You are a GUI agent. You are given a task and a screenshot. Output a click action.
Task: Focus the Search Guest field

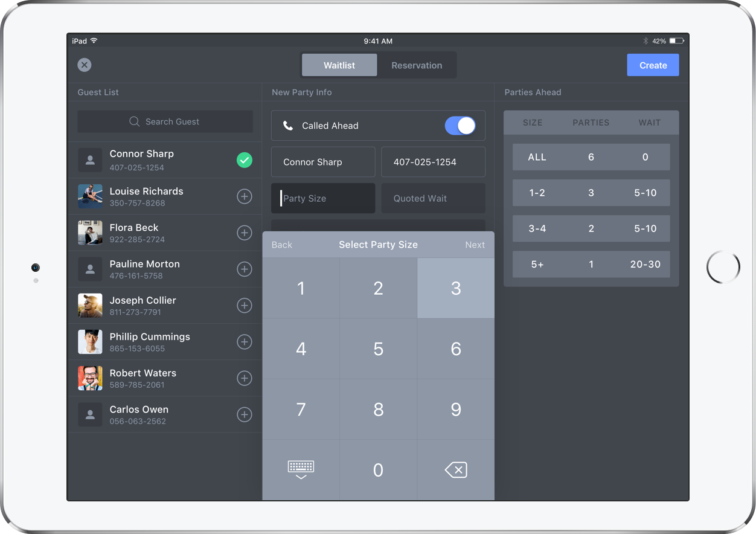(x=165, y=121)
